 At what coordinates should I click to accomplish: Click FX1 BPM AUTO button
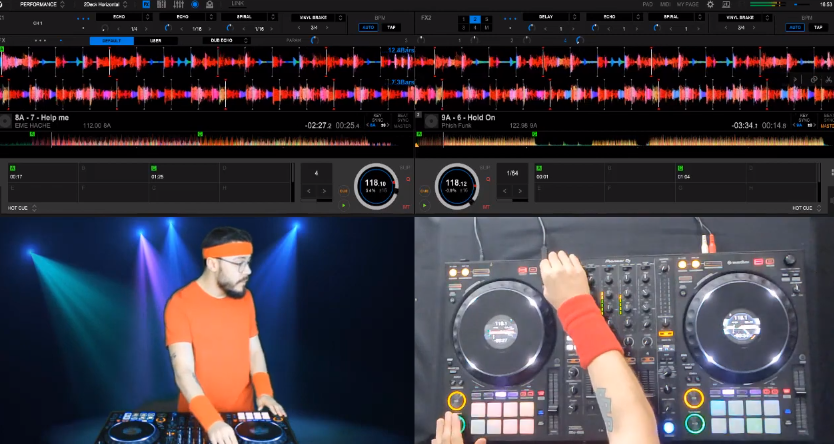click(x=368, y=28)
